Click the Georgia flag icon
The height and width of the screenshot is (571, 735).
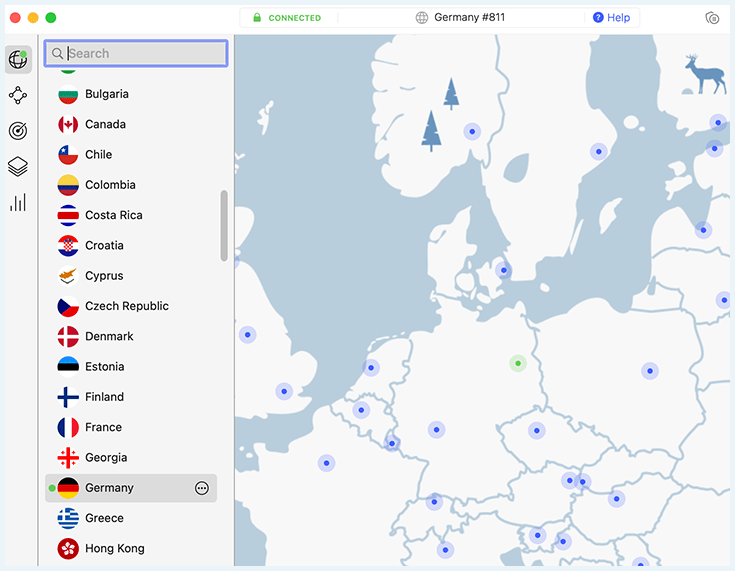[68, 458]
